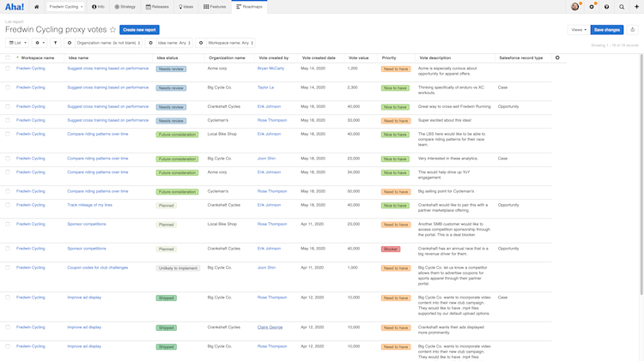Click the Vote created date column header

coord(319,57)
